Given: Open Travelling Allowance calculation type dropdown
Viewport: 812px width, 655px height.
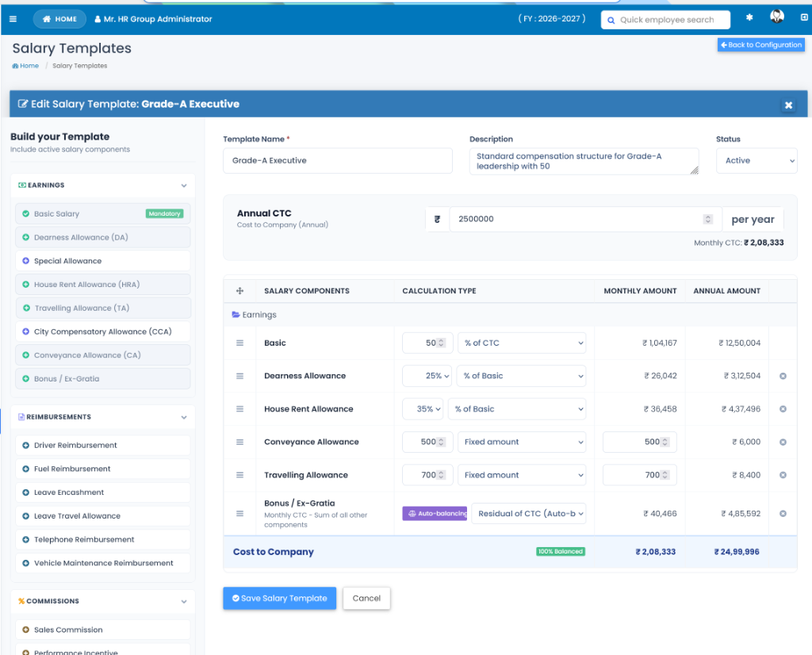Looking at the screenshot, I should coord(522,475).
